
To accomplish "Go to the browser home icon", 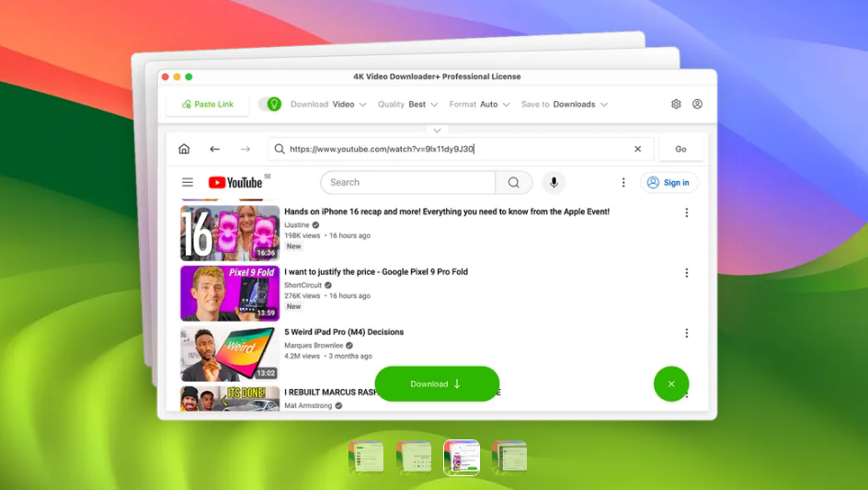I will click(x=184, y=149).
